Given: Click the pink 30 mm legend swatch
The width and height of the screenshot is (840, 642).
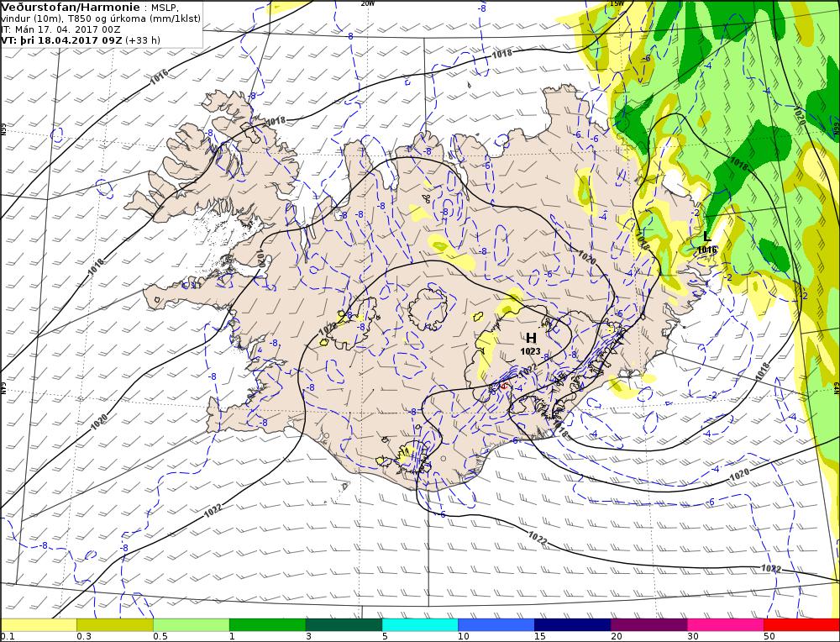Looking at the screenshot, I should (726, 625).
